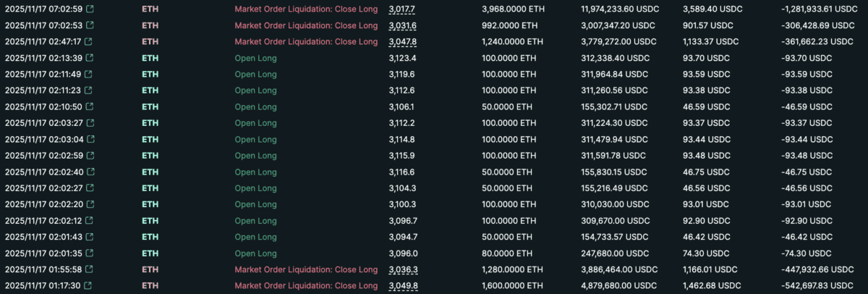
Task: Open external link icon for 02:01:35 trade
Action: coord(88,253)
